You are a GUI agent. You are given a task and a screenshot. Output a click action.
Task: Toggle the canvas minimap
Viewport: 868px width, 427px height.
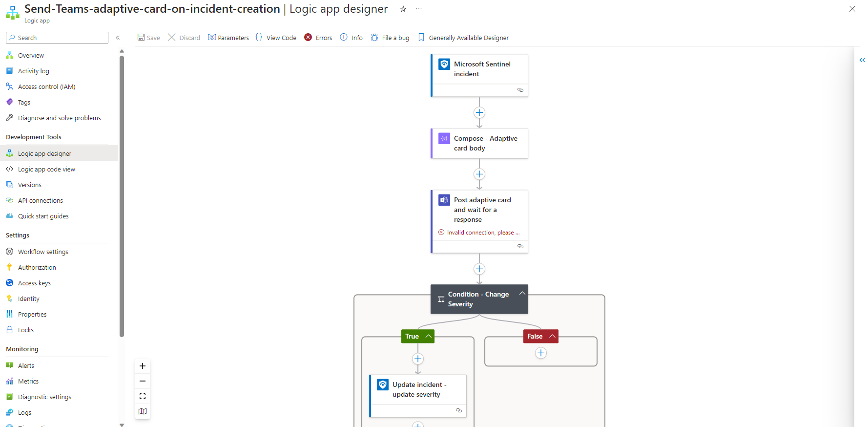143,411
